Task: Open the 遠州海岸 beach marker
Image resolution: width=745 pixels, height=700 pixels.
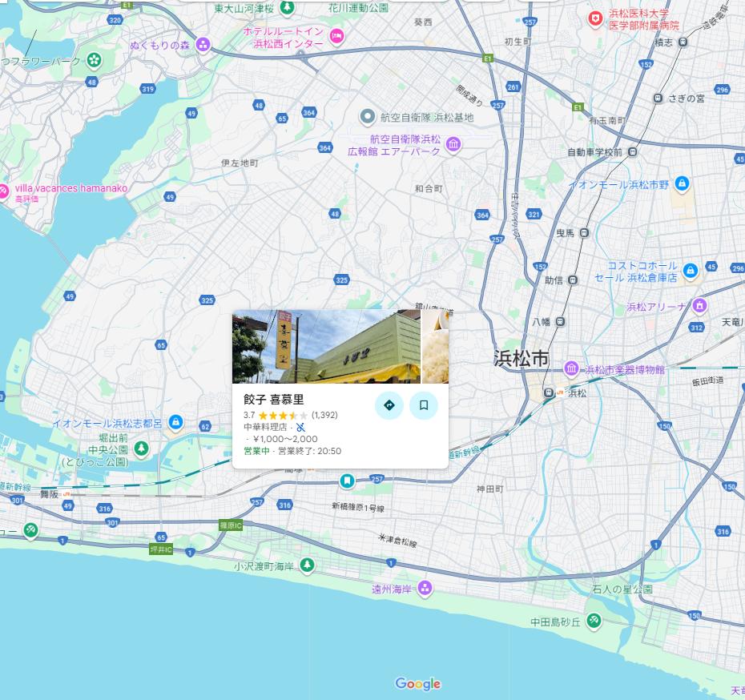Action: point(424,588)
